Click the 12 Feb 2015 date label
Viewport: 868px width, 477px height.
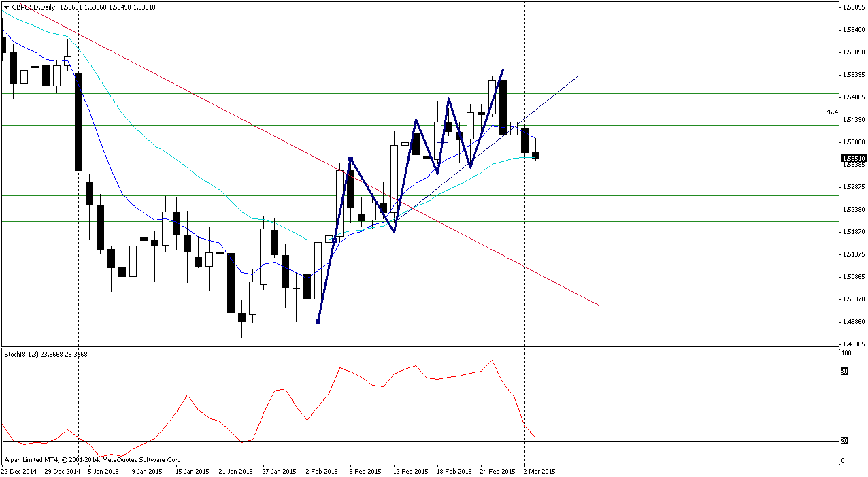(x=410, y=471)
